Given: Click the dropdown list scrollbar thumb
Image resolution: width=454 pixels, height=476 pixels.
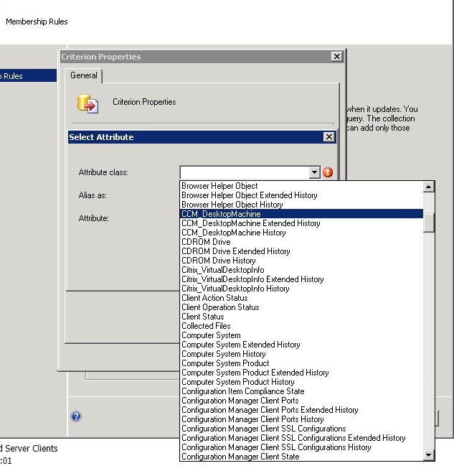Looking at the screenshot, I should (429, 222).
